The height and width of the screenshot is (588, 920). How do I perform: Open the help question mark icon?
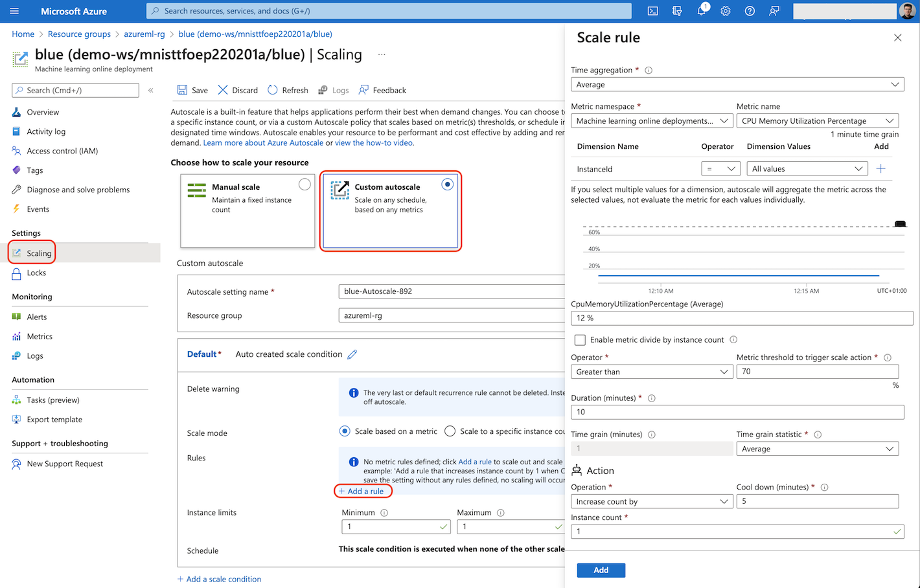tap(750, 11)
